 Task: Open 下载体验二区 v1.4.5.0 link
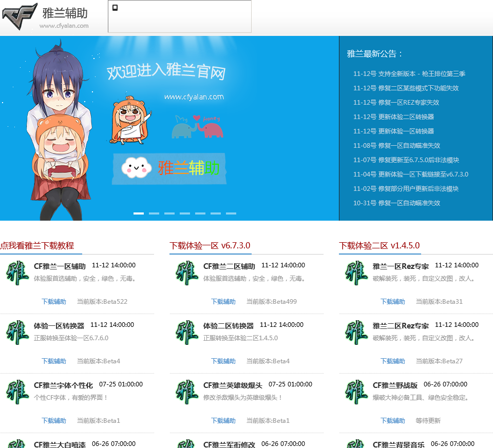pyautogui.click(x=379, y=246)
